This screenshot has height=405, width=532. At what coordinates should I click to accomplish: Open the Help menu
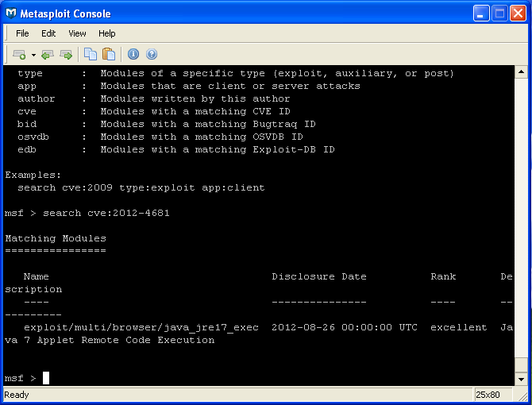click(x=107, y=33)
